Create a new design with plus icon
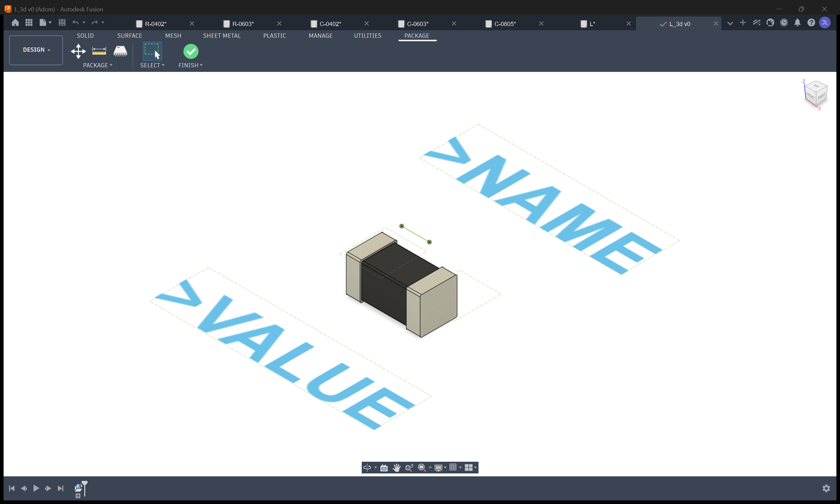840x504 pixels. point(742,22)
